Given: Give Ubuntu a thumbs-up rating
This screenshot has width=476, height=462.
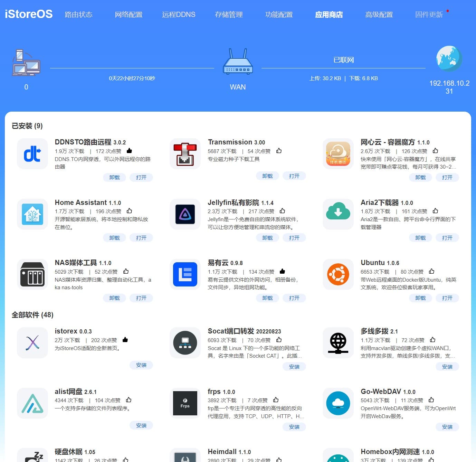Looking at the screenshot, I should tap(432, 271).
